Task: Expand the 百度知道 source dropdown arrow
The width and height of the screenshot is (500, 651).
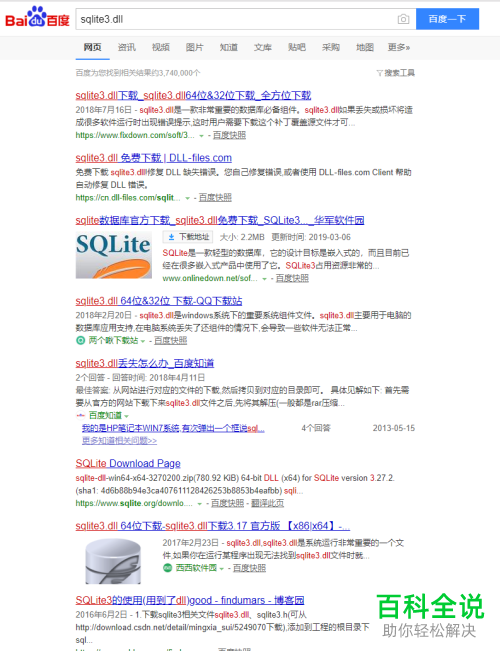Action: tap(126, 416)
